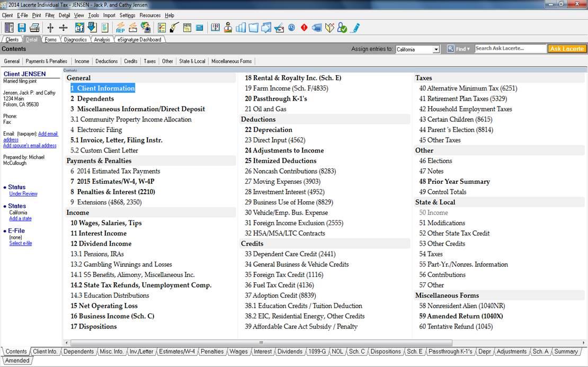Open 25 Itemized Deductions entry
Viewport: 588px width, 367px height.
click(280, 160)
